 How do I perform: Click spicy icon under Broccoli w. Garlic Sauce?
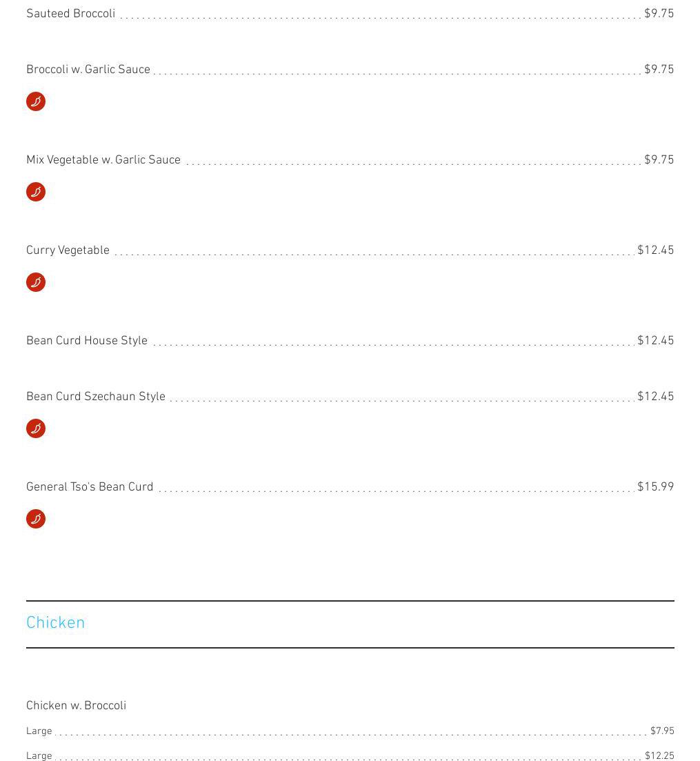click(x=36, y=101)
